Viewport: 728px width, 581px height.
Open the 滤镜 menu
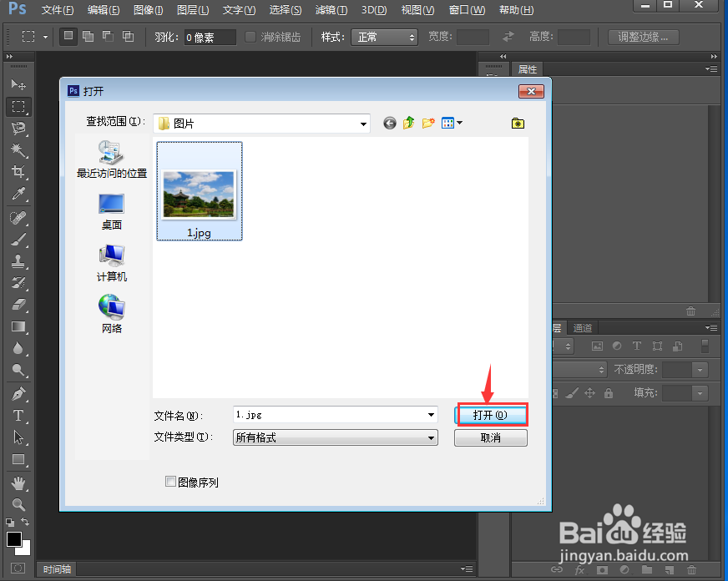(x=331, y=10)
